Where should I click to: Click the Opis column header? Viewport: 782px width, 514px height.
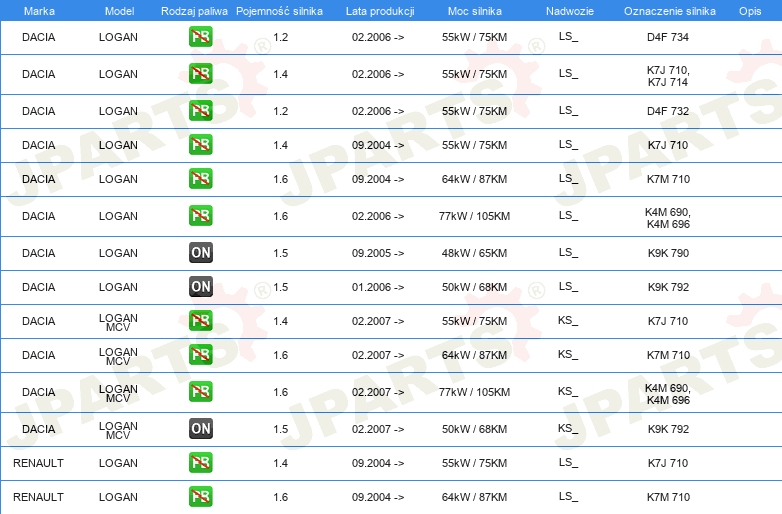pyautogui.click(x=750, y=11)
